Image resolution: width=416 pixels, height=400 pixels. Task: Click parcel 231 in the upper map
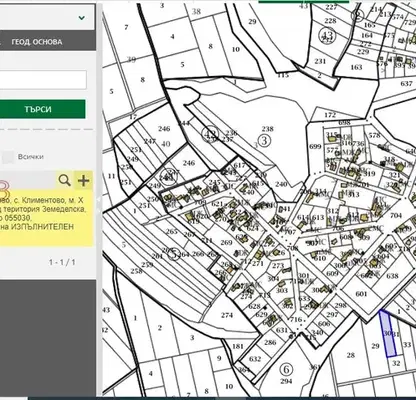pyautogui.click(x=320, y=61)
